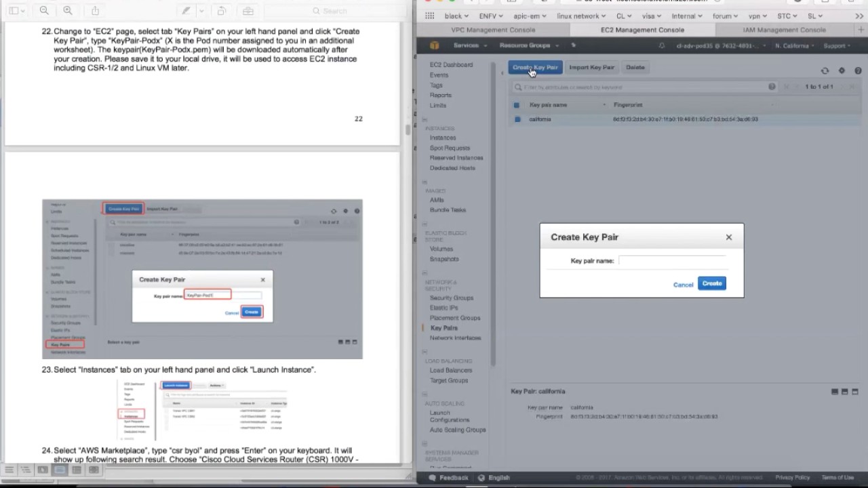Open the 'apic-em' bookmarks folder

point(530,16)
